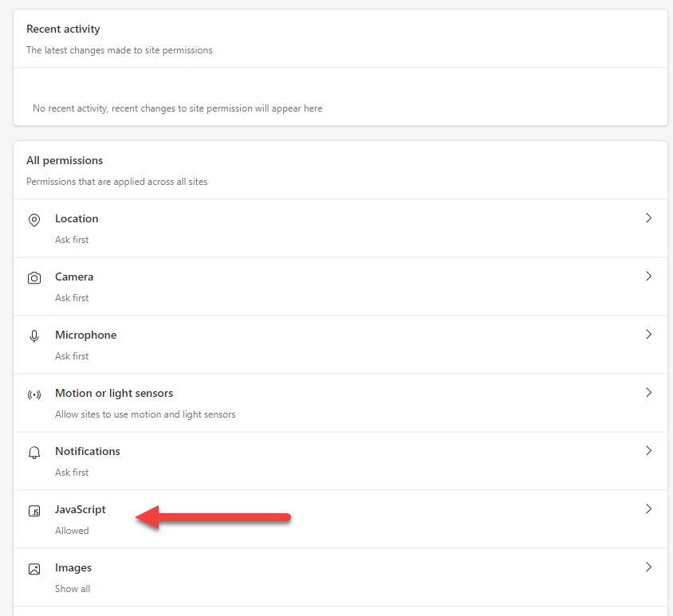Click 'Ask first' under Microphone
The height and width of the screenshot is (616, 673).
[72, 356]
